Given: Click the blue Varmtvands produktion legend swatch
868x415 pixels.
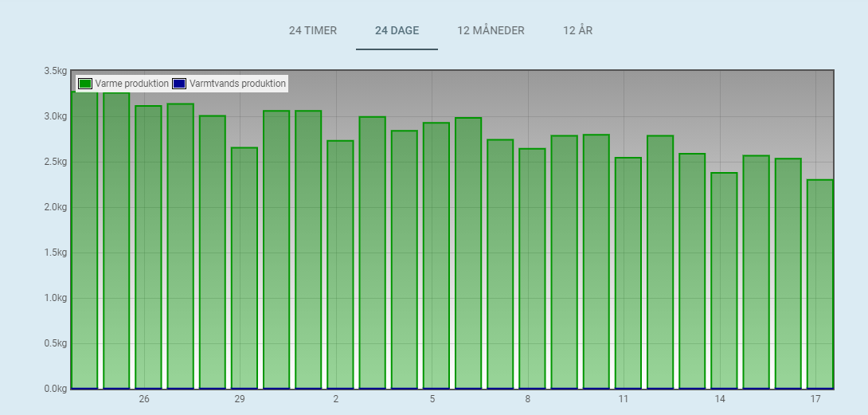Looking at the screenshot, I should click(x=179, y=84).
